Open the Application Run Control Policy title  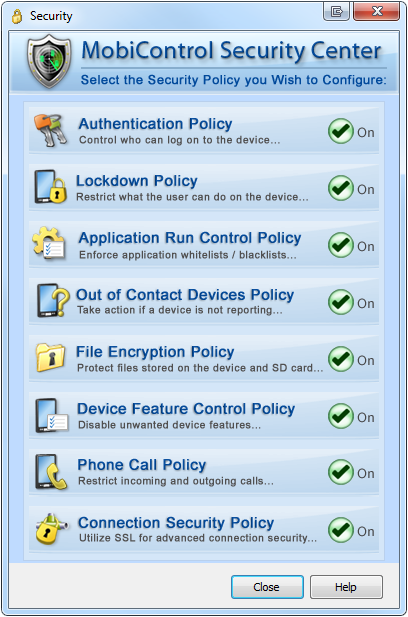tap(190, 238)
